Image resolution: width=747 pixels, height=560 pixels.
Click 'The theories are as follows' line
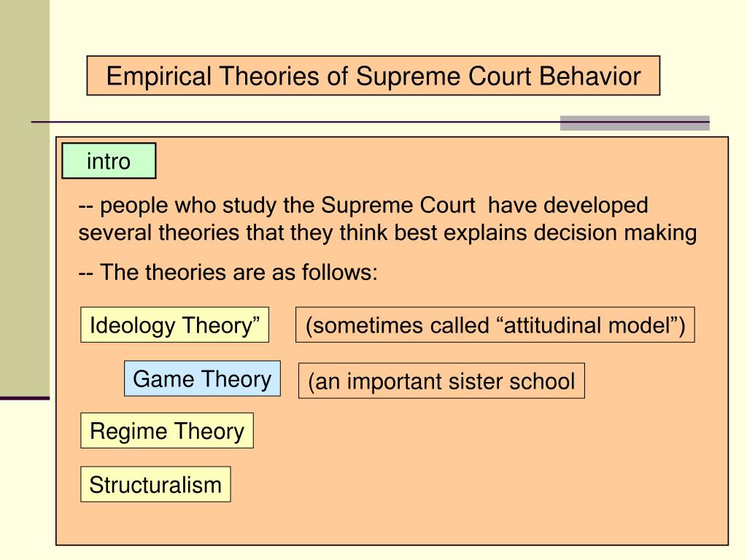coord(228,273)
